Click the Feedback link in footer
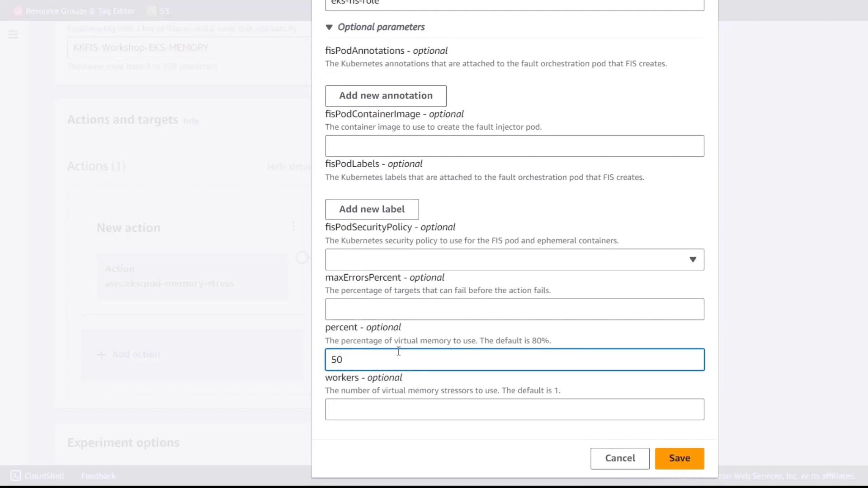Image resolution: width=868 pixels, height=488 pixels. [x=99, y=476]
